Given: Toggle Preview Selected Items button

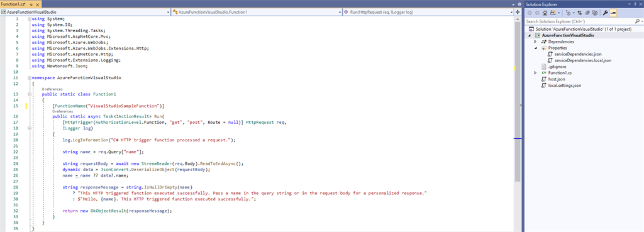Looking at the screenshot, I should click(x=613, y=13).
